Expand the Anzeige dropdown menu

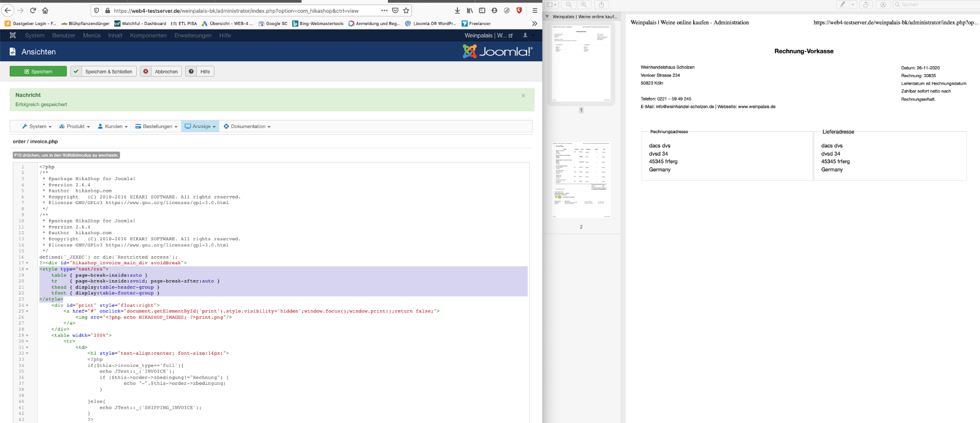200,127
